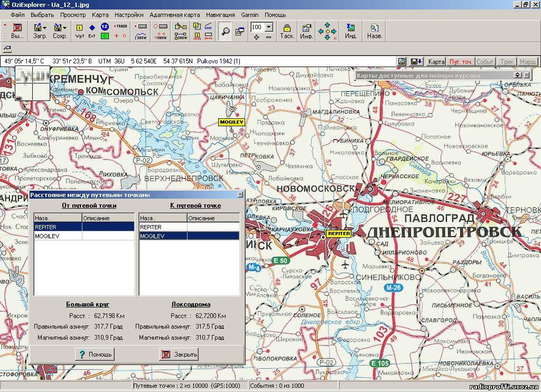Click the hand-with-waypoint route icon
Screen dimensions: 541x392
coord(181,26)
